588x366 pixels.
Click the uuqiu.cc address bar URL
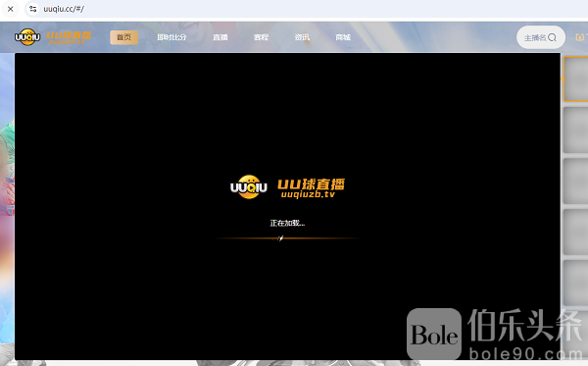coord(64,9)
